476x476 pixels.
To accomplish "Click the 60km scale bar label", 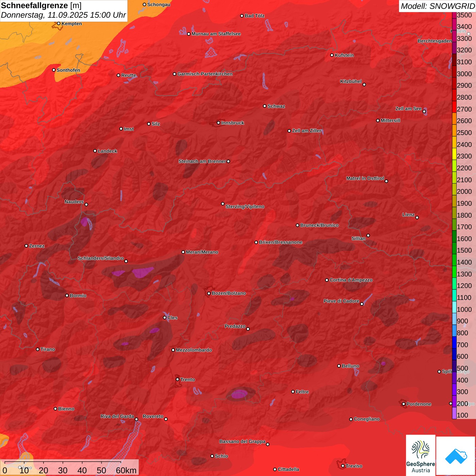I will coord(126,471).
